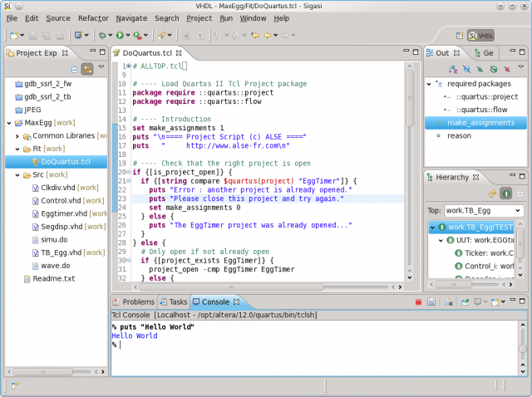Click the Hierarchy horizontal scrollbar thumb

[x=454, y=284]
